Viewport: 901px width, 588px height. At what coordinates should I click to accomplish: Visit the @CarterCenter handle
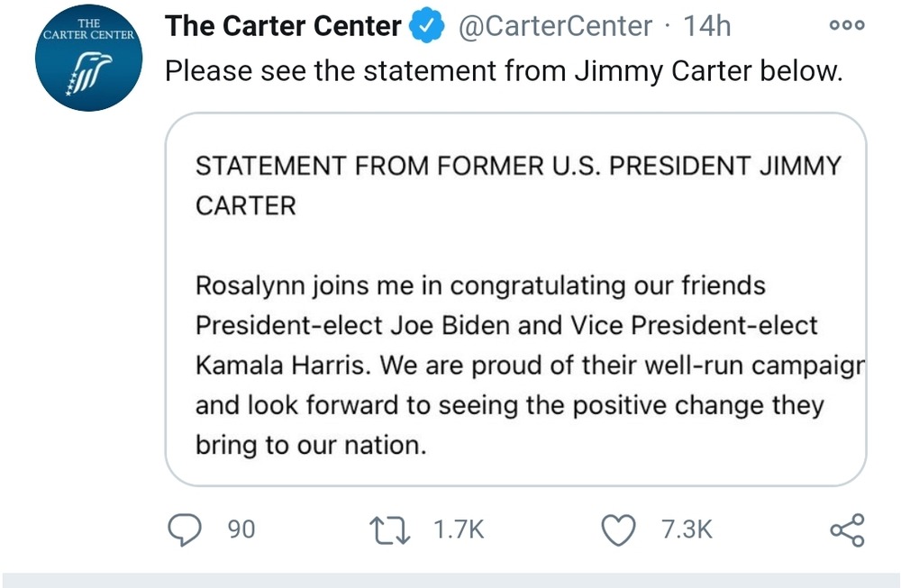pyautogui.click(x=555, y=27)
